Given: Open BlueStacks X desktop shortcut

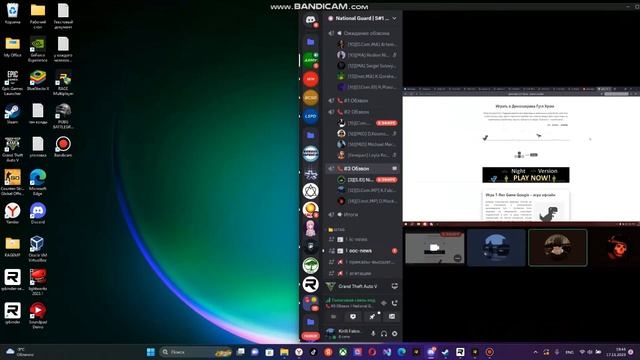Looking at the screenshot, I should tap(38, 80).
